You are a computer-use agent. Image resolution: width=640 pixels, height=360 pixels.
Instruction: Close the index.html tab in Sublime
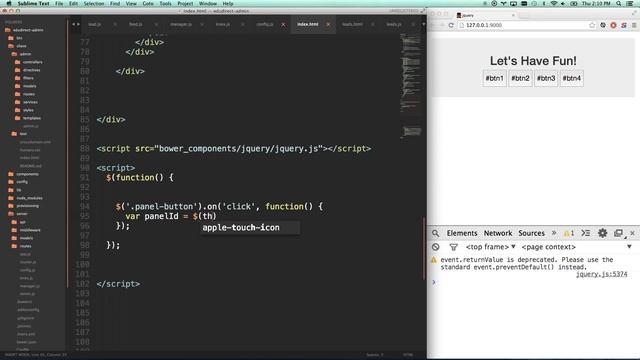click(x=328, y=24)
